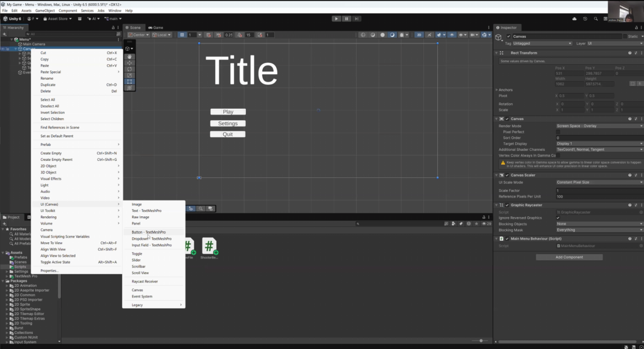Open the Render Mode dropdown

599,126
